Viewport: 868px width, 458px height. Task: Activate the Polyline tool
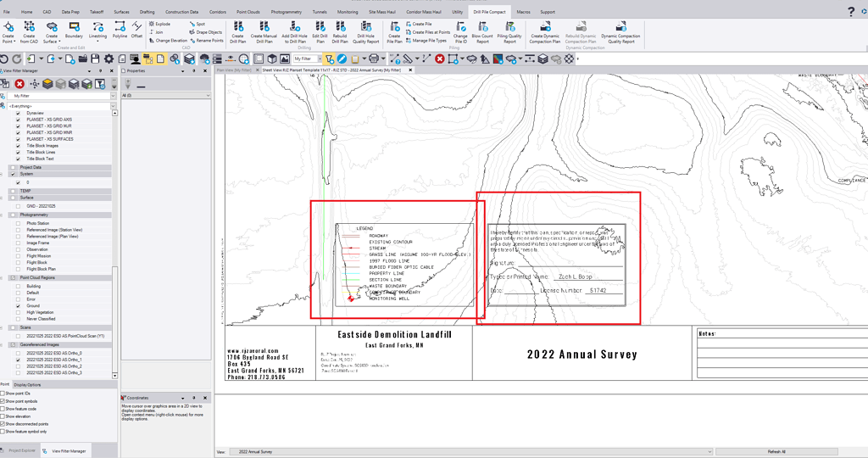tap(120, 30)
